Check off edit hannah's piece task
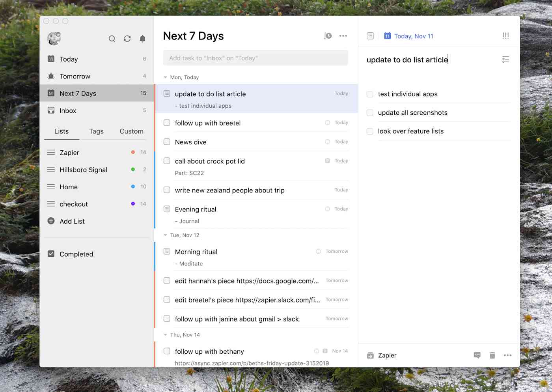Screen dimensions: 552x392 tap(167, 280)
